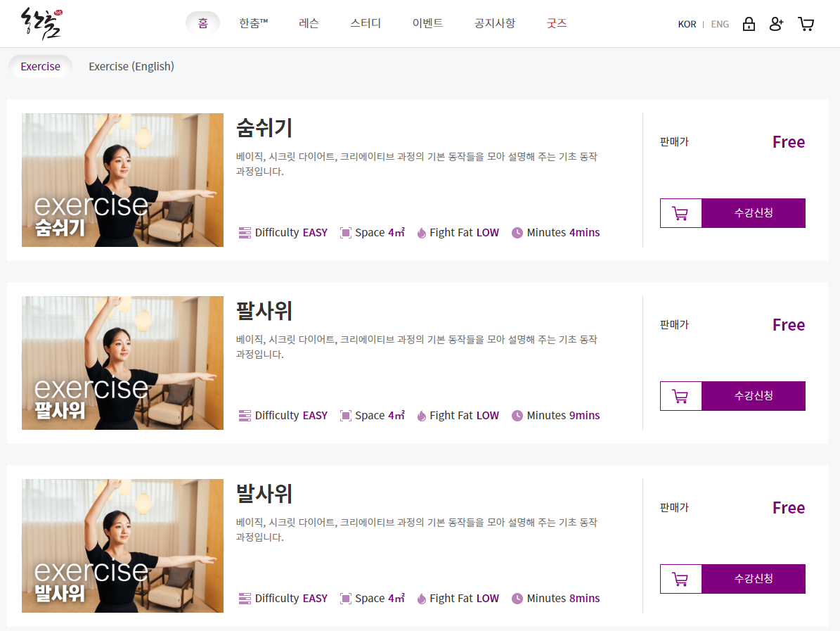
Task: Click the sign-up person-plus icon
Action: tap(776, 24)
